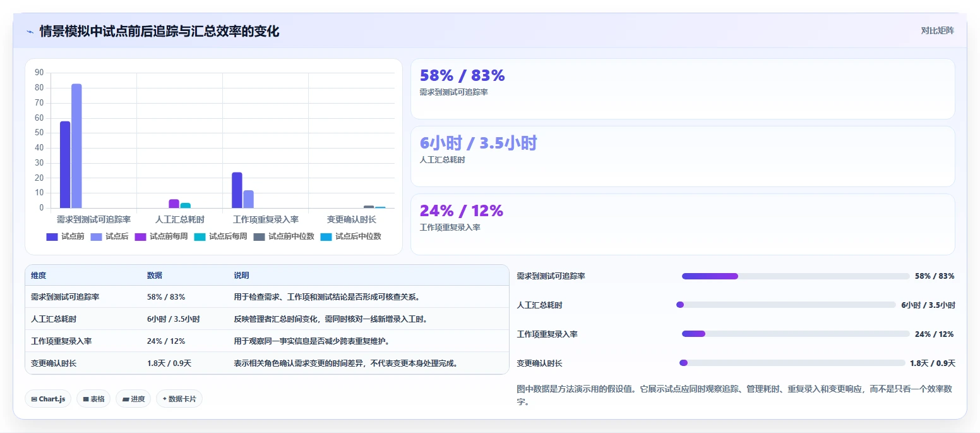The width and height of the screenshot is (980, 433).
Task: Click the lightning icon beside the title
Action: click(x=30, y=32)
